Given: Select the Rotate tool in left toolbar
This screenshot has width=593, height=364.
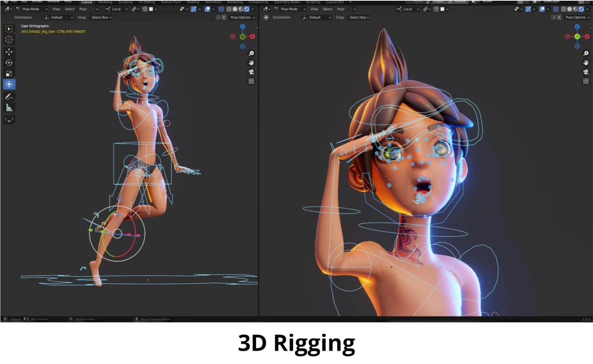Looking at the screenshot, I should click(9, 63).
